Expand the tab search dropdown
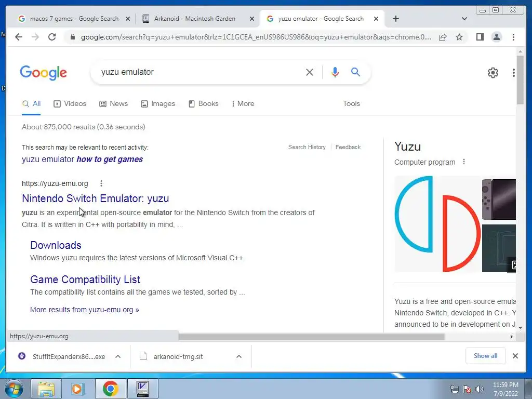 tap(464, 19)
